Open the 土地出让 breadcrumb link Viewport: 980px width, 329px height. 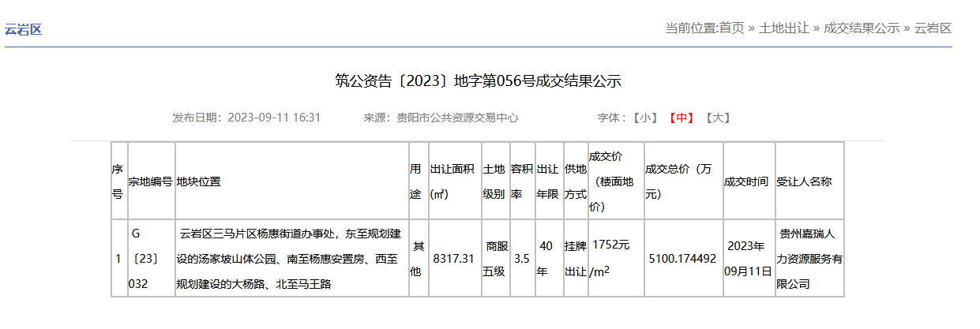click(x=783, y=28)
